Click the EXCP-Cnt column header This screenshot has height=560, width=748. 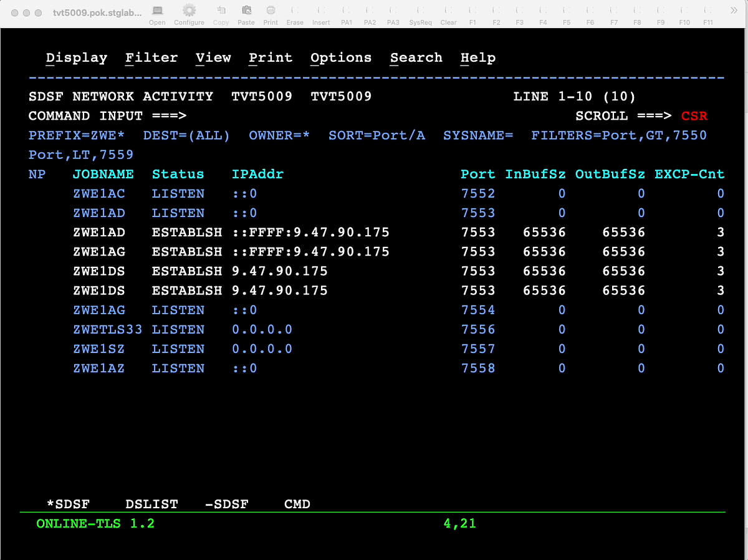689,175
